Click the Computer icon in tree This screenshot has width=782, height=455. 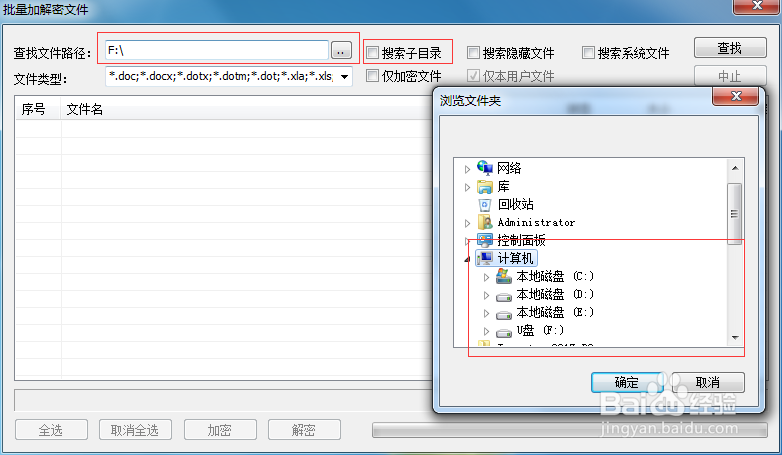485,258
